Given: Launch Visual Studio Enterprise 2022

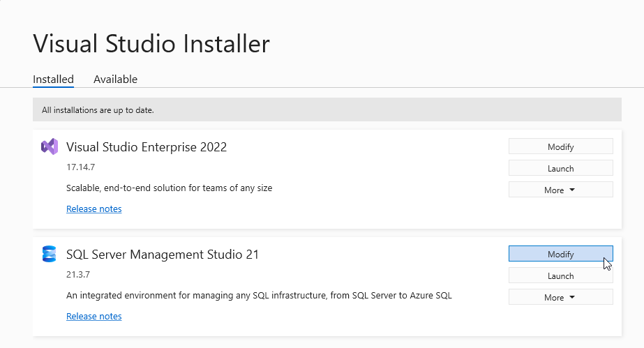Looking at the screenshot, I should (x=560, y=168).
